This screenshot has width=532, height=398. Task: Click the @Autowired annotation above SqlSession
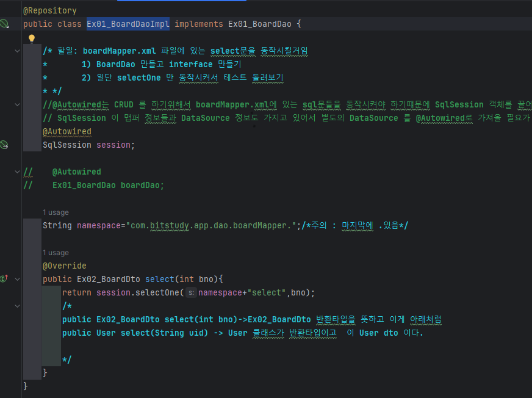pyautogui.click(x=67, y=131)
